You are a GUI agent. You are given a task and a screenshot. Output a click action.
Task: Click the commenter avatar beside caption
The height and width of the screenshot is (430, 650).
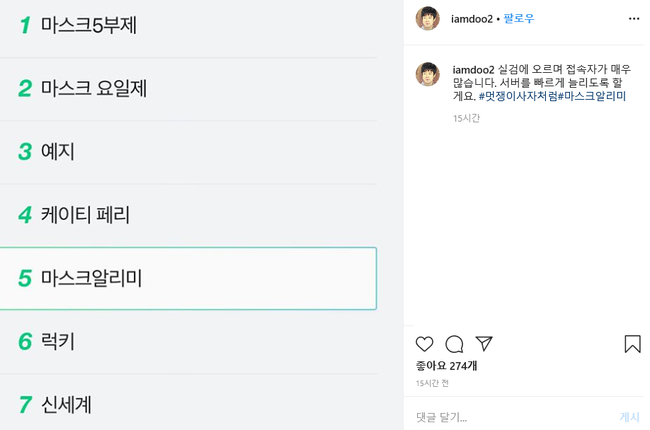coord(428,74)
